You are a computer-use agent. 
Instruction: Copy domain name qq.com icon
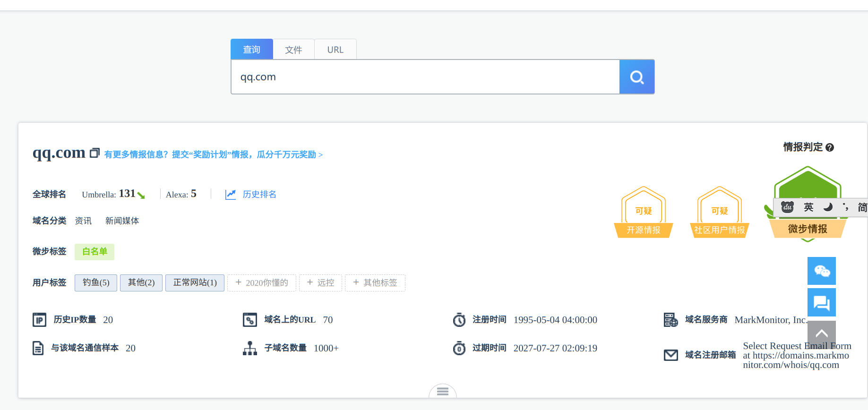click(95, 153)
